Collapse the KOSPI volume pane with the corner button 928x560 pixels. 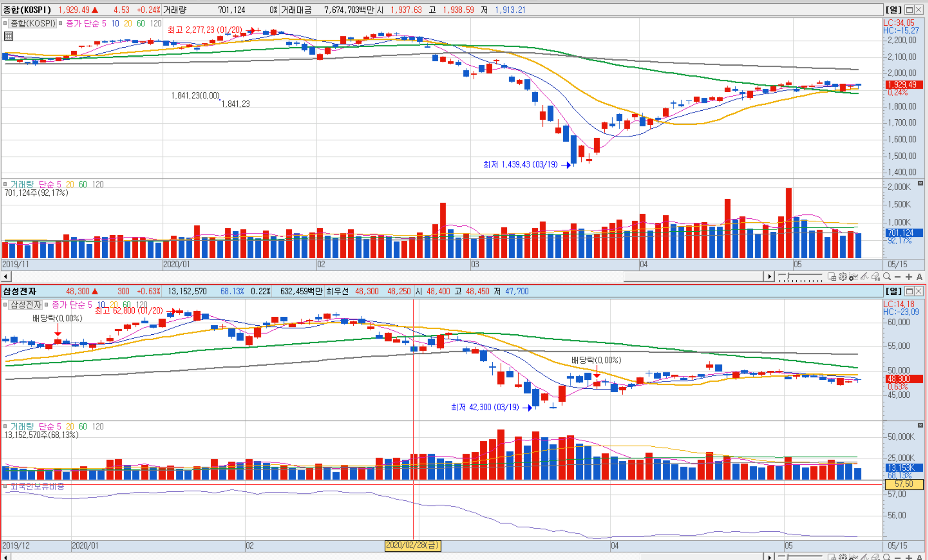click(x=920, y=184)
